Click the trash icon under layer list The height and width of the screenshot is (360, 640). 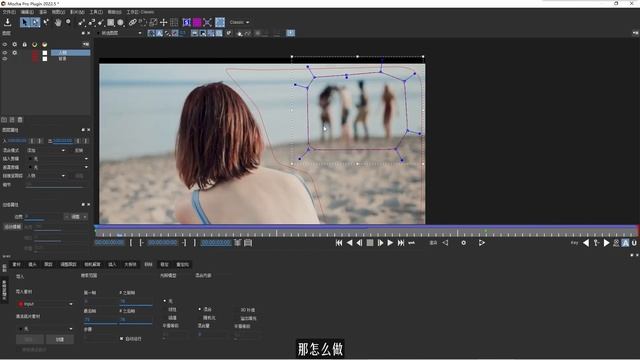point(20,120)
